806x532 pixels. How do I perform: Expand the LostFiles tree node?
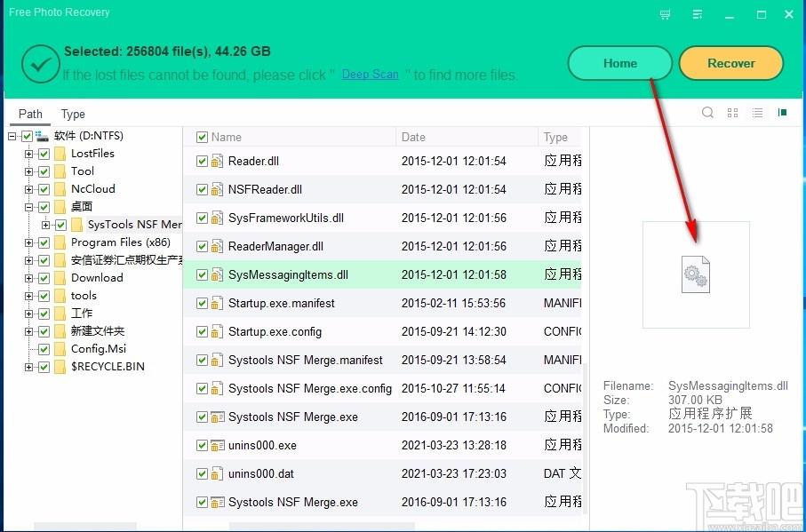pos(28,154)
